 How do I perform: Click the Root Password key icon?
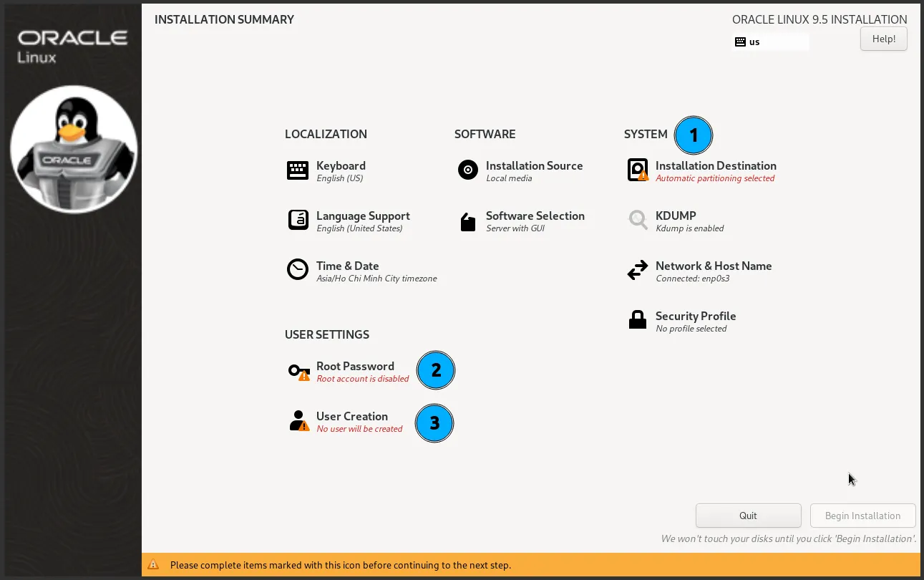(298, 371)
